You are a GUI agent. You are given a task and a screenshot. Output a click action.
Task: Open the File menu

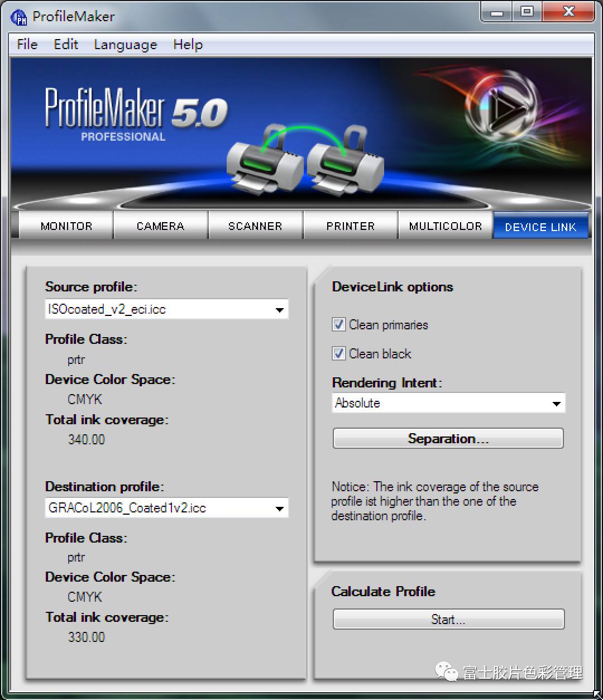pos(27,45)
